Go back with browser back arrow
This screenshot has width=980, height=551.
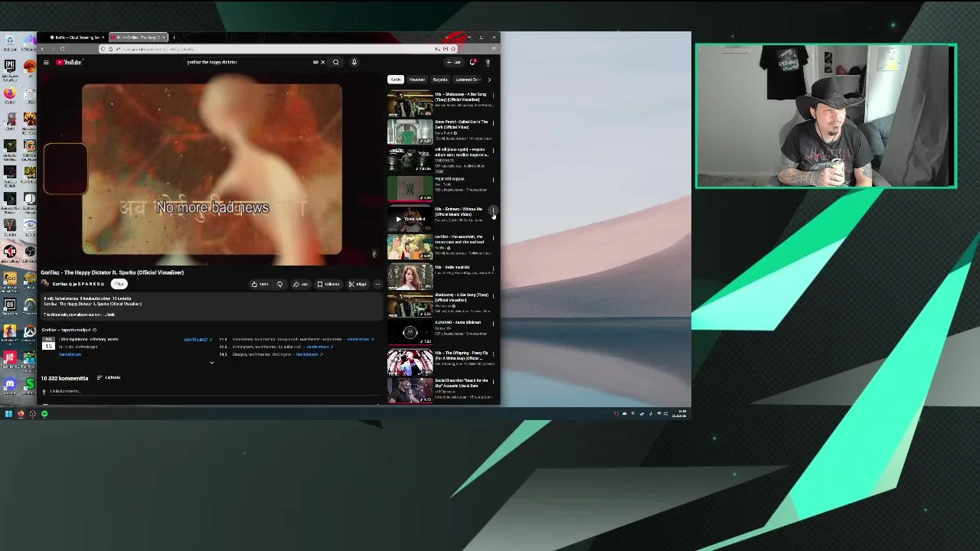point(43,49)
